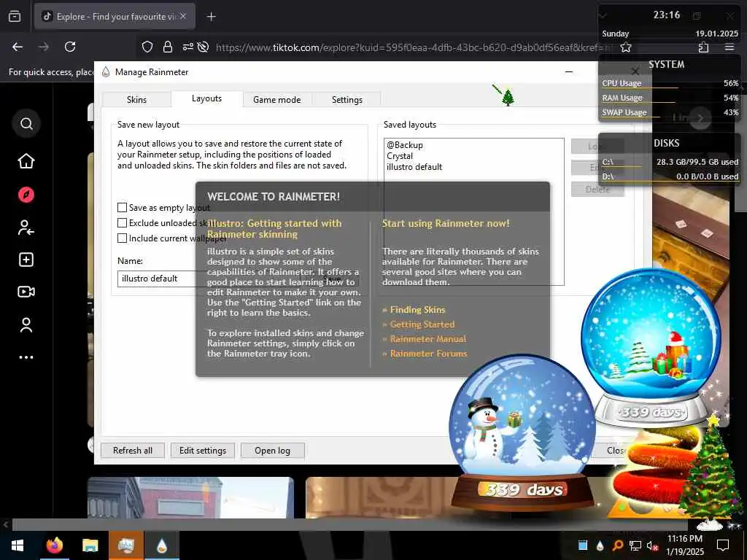This screenshot has width=747, height=560.
Task: Click the Upload plus icon in TikTok sidebar
Action: point(26,260)
